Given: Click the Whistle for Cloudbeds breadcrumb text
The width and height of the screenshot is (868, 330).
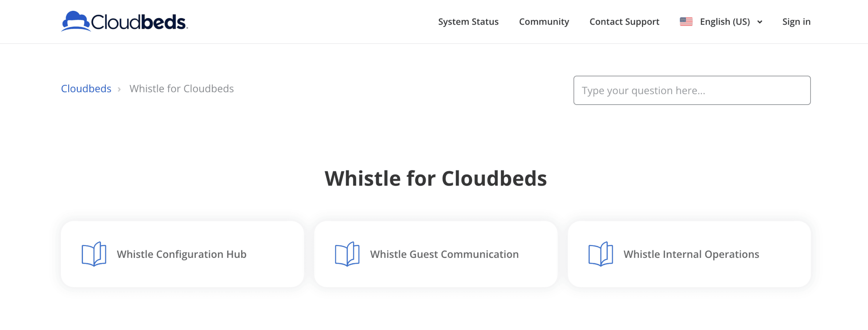Looking at the screenshot, I should [x=182, y=88].
